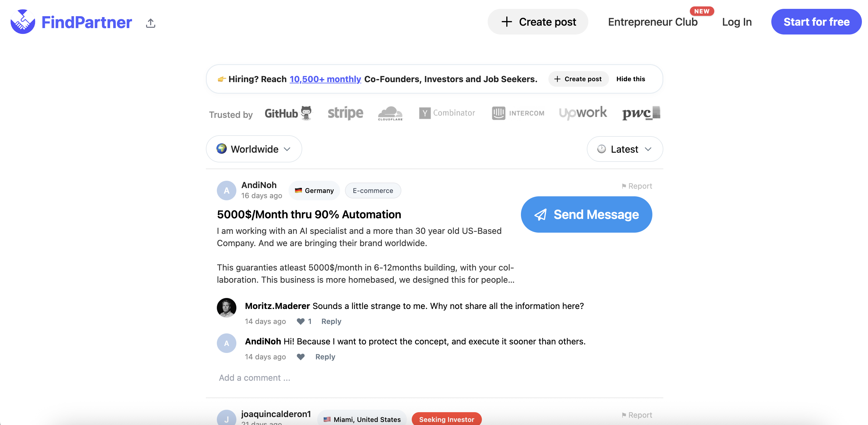The image size is (868, 425).
Task: Like Moritz.Maderer's comment with the heart
Action: pyautogui.click(x=300, y=321)
